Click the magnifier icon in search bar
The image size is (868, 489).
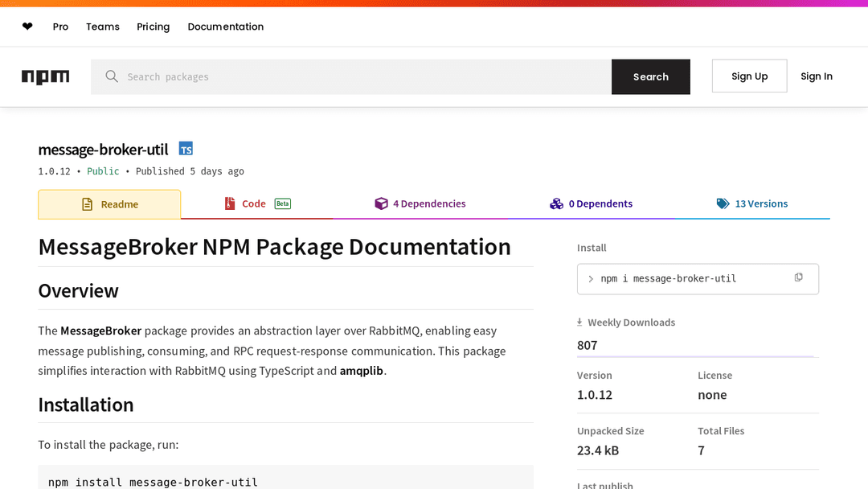[x=112, y=76]
